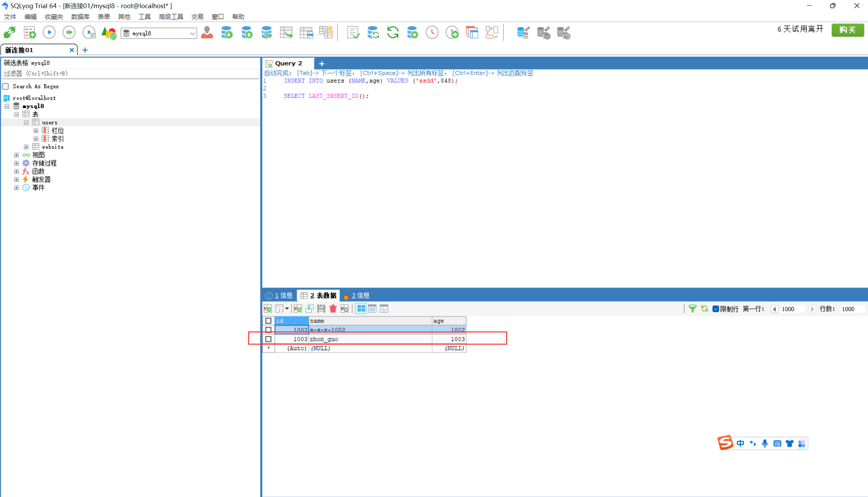This screenshot has height=497, width=868.
Task: Expand the website table node
Action: [26, 147]
